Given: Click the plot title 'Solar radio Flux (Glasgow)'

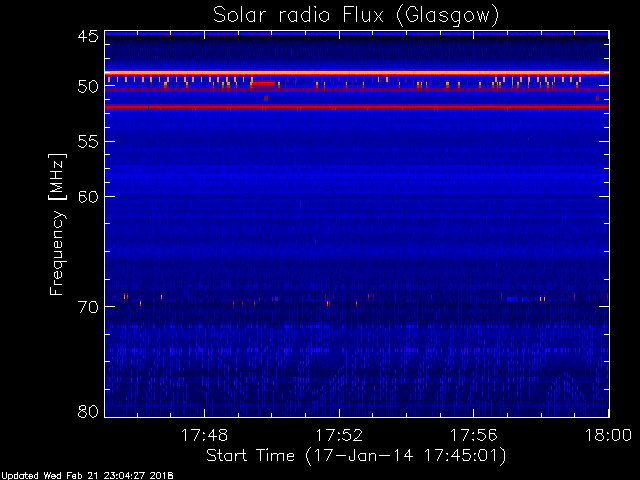Looking at the screenshot, I should pos(356,16).
